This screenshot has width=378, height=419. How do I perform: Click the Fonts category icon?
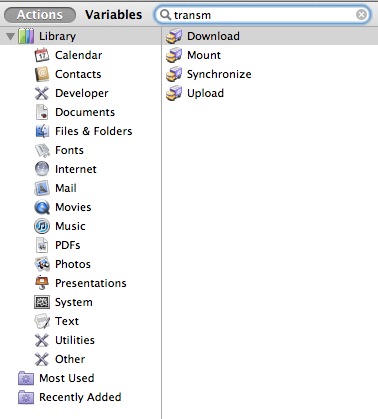coord(42,150)
